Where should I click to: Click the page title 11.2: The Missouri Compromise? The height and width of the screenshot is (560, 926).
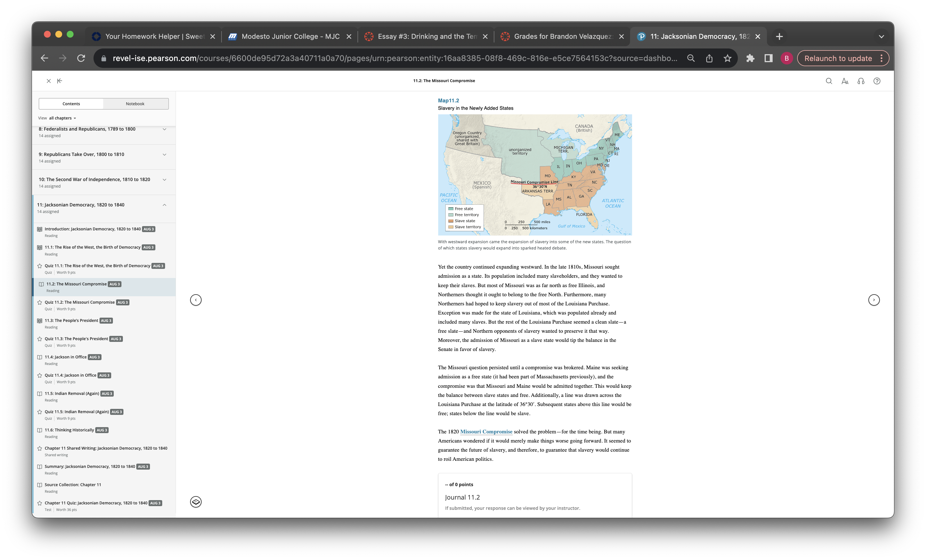[x=444, y=81]
